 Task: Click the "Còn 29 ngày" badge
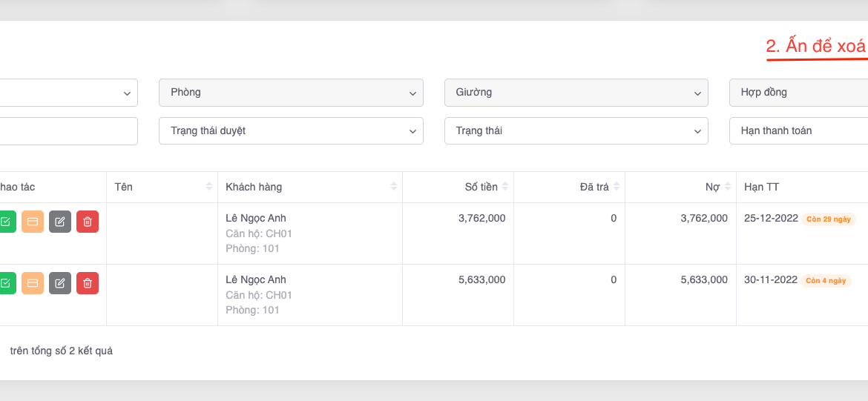coord(829,219)
